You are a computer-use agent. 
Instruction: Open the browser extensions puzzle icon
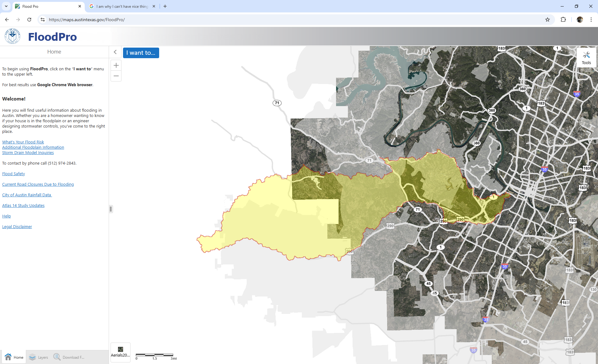coord(563,20)
